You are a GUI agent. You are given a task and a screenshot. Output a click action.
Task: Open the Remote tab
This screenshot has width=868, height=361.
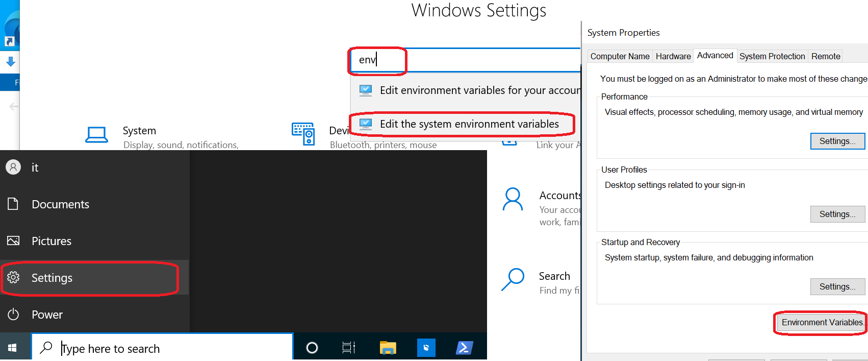(826, 56)
